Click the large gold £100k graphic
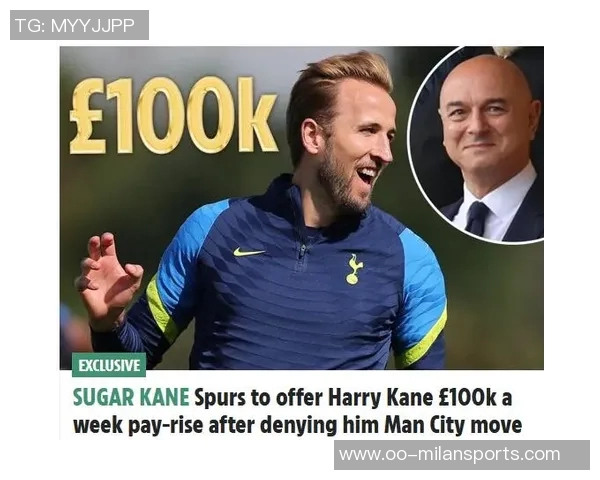 (x=173, y=115)
